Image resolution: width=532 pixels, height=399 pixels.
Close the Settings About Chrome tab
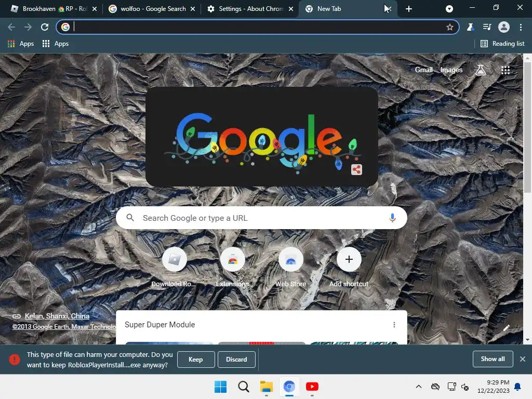tap(291, 9)
